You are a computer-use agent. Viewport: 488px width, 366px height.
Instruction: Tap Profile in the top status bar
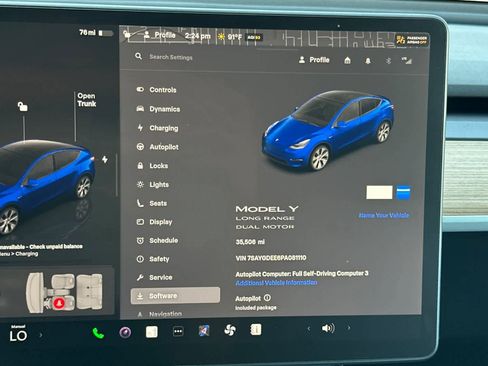(x=160, y=35)
